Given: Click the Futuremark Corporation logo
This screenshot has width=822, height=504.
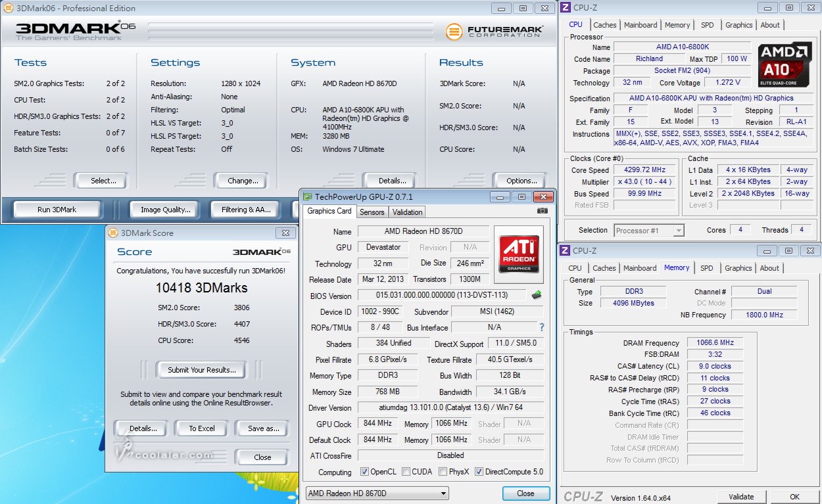Looking at the screenshot, I should pos(495,32).
